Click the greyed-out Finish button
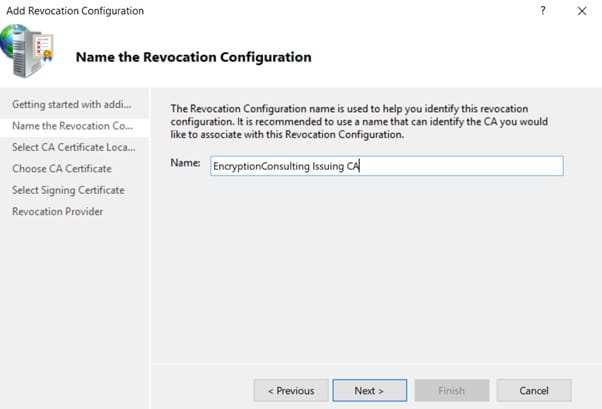 [x=450, y=390]
